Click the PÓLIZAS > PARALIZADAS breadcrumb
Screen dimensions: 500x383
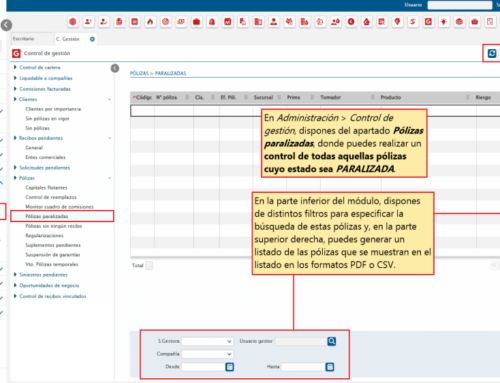tap(158, 73)
